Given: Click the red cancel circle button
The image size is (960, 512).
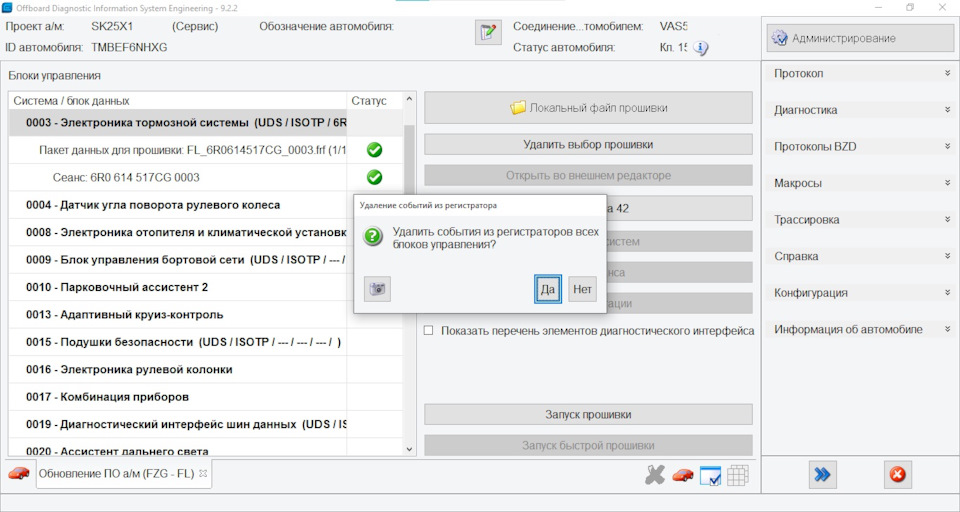Looking at the screenshot, I should click(x=898, y=475).
